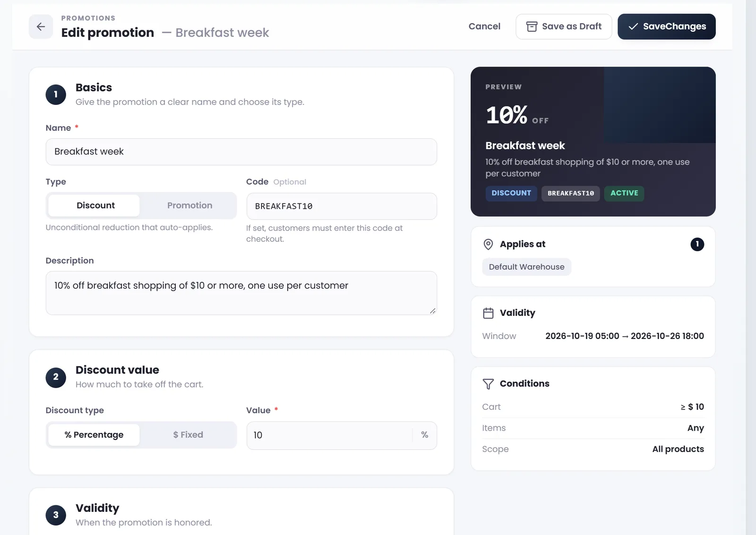Click the Edit promotion page heading
Viewport: 756px width, 535px height.
[108, 33]
